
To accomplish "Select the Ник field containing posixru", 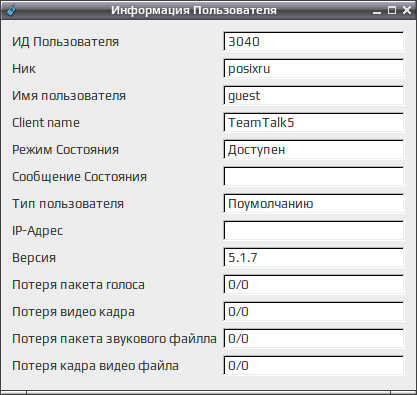I will [x=314, y=69].
